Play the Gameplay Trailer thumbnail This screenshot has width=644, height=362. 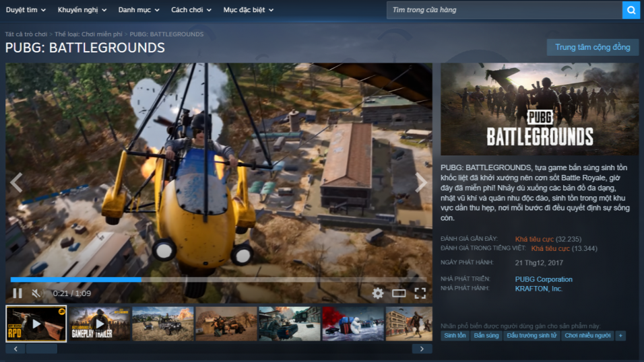(100, 324)
